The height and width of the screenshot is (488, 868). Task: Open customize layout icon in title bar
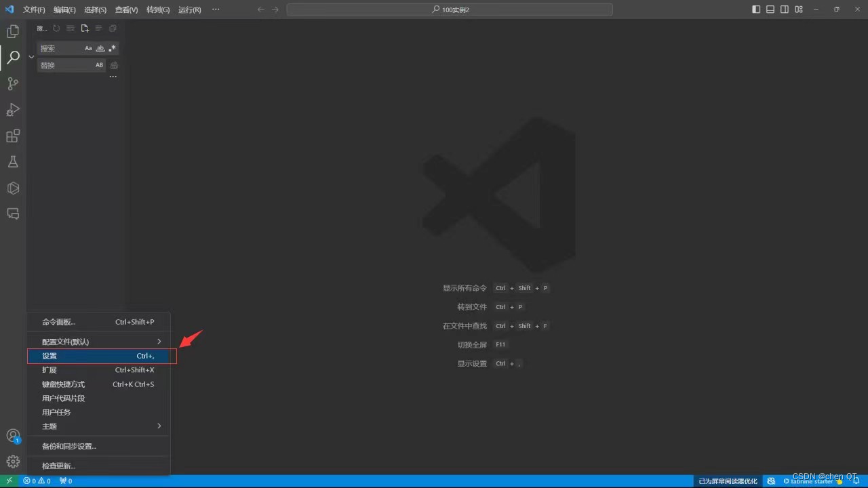click(799, 9)
